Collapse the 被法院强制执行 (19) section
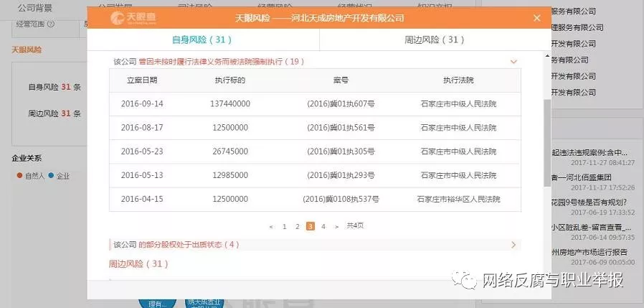Screen dimensions: 644x308 [x=513, y=62]
